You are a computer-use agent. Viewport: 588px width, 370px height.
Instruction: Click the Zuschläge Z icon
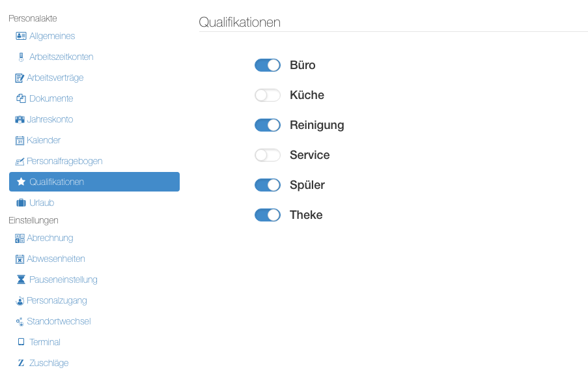point(21,363)
